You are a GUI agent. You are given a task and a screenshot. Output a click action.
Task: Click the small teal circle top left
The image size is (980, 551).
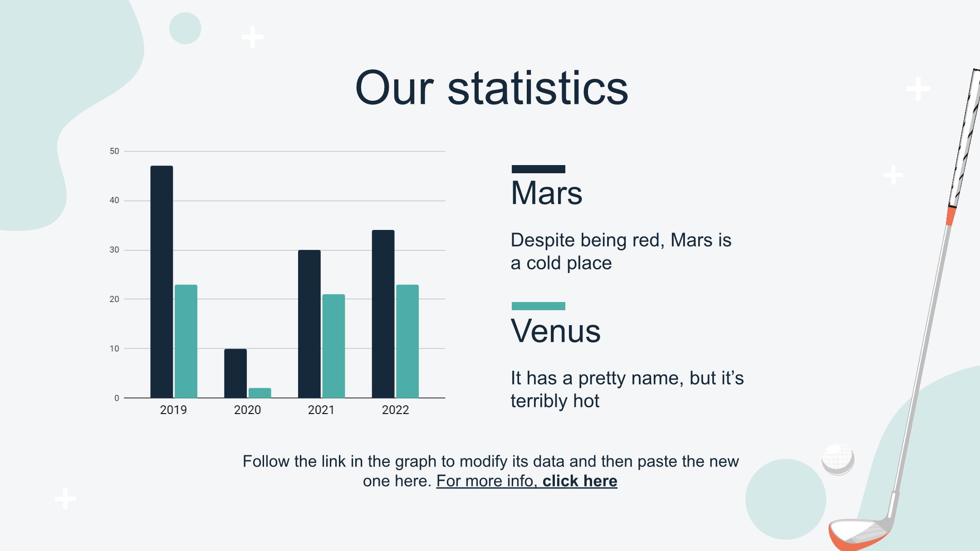185,28
